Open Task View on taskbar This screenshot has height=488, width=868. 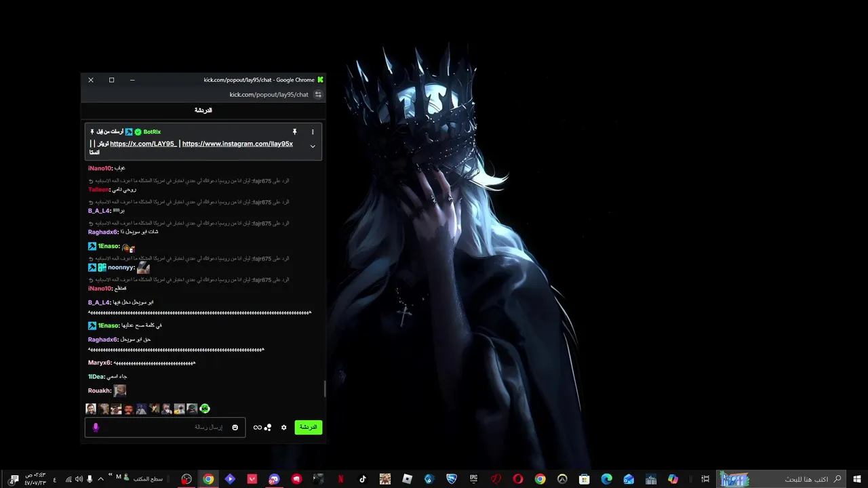pyautogui.click(x=705, y=479)
